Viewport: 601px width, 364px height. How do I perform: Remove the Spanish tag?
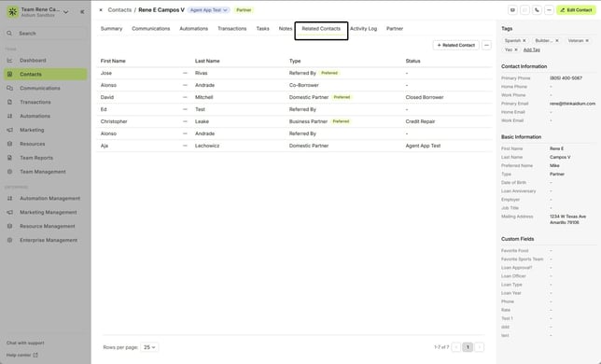click(x=524, y=41)
